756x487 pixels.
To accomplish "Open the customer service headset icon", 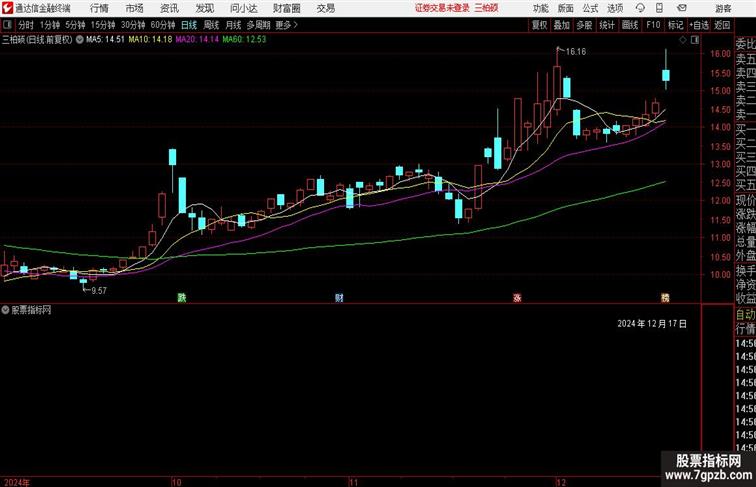I will [640, 8].
